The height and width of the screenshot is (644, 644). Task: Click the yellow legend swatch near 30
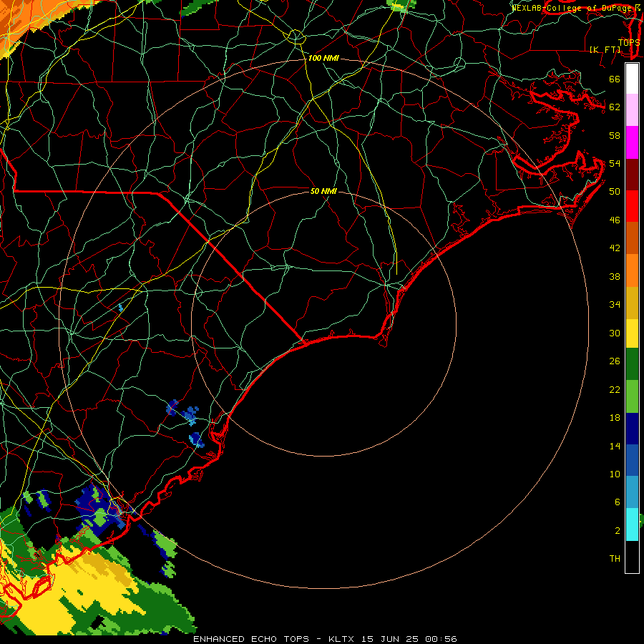point(632,333)
